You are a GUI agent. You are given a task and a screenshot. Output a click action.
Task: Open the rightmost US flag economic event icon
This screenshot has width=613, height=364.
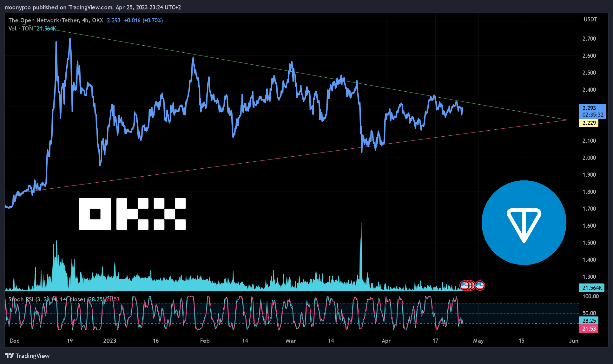(x=480, y=285)
